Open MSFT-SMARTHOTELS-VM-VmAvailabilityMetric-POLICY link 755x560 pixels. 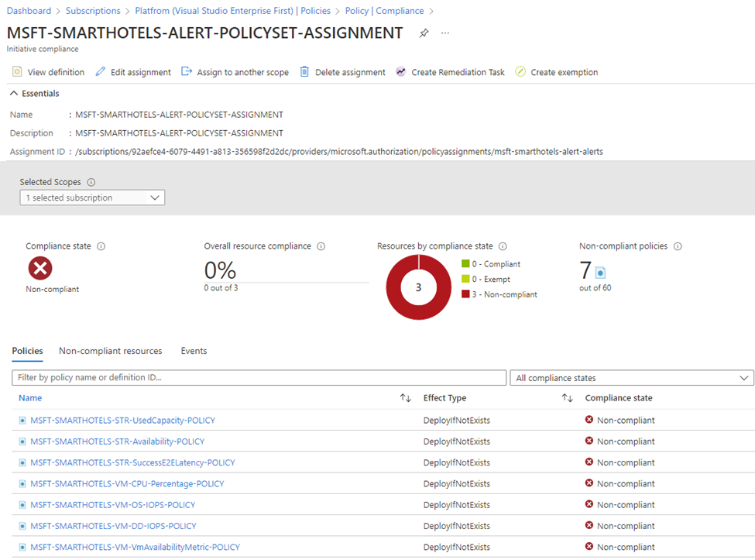point(135,548)
